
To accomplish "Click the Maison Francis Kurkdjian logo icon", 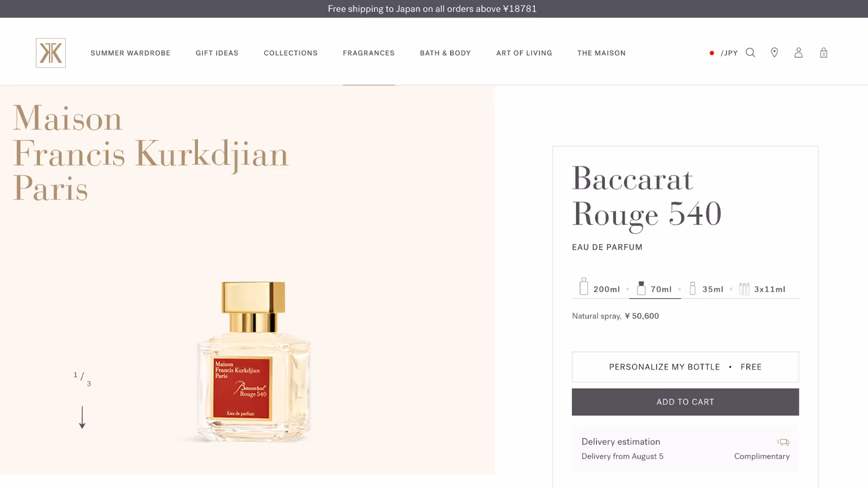I will 50,53.
